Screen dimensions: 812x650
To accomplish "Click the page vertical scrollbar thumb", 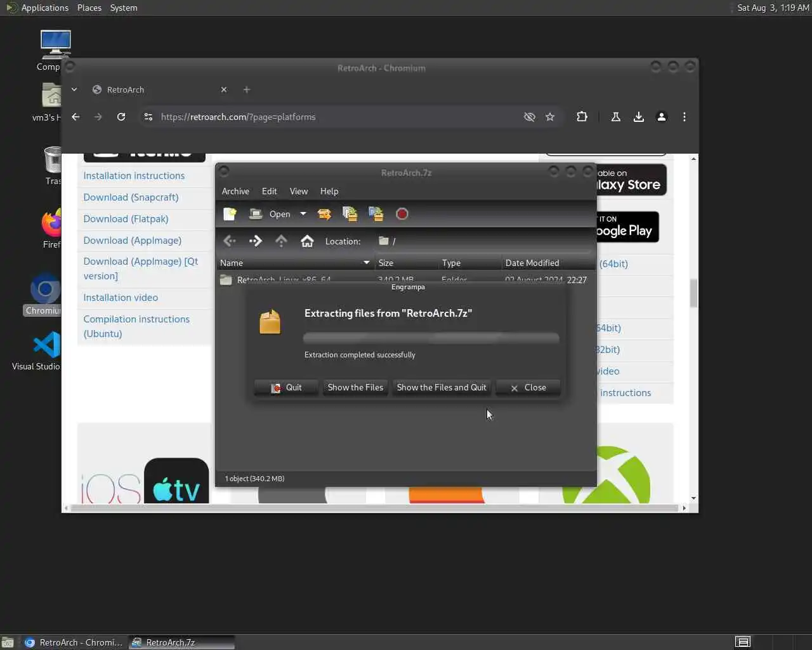I will coord(693,293).
